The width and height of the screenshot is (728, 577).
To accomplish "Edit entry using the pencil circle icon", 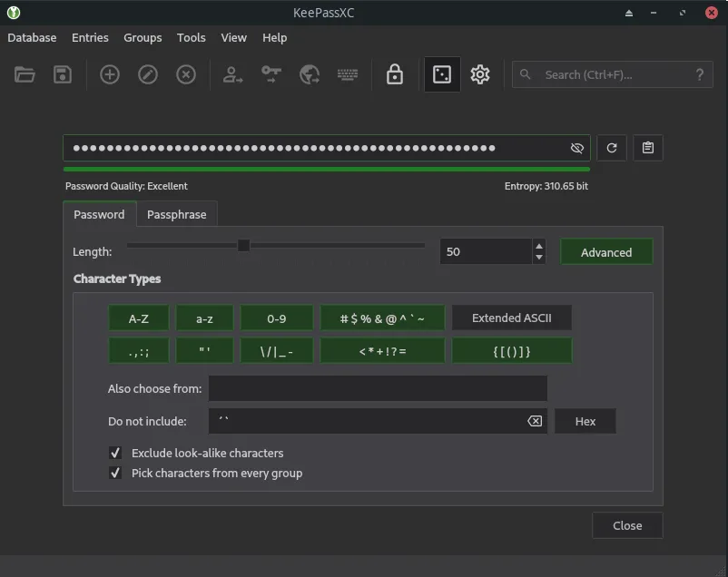I will click(x=148, y=74).
